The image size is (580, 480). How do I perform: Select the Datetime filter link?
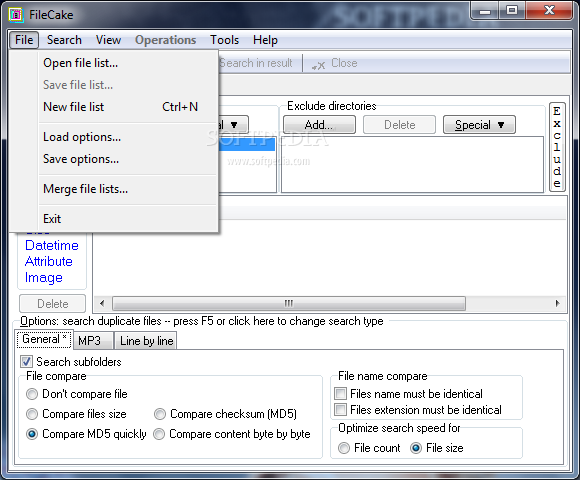click(x=52, y=246)
